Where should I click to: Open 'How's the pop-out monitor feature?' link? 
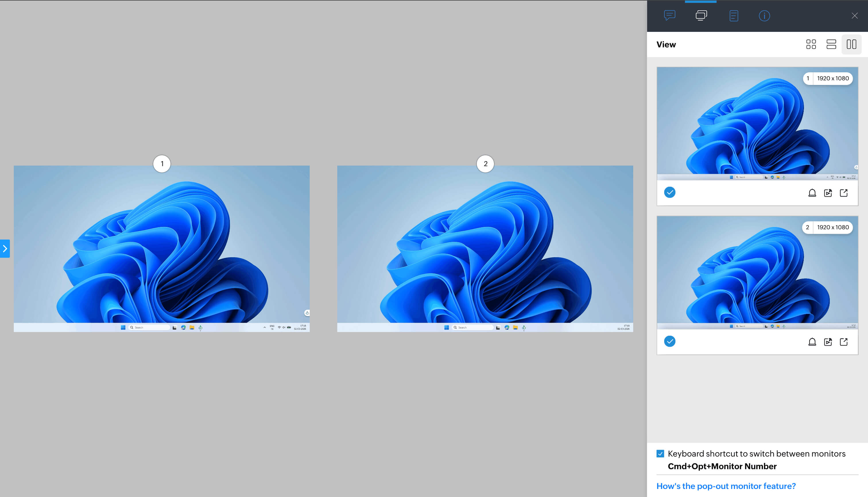(726, 486)
